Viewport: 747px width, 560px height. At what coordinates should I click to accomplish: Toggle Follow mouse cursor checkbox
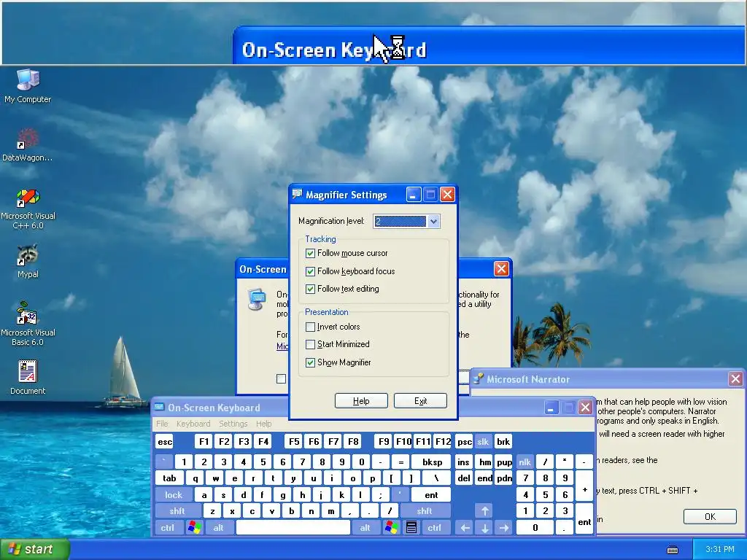click(x=310, y=253)
